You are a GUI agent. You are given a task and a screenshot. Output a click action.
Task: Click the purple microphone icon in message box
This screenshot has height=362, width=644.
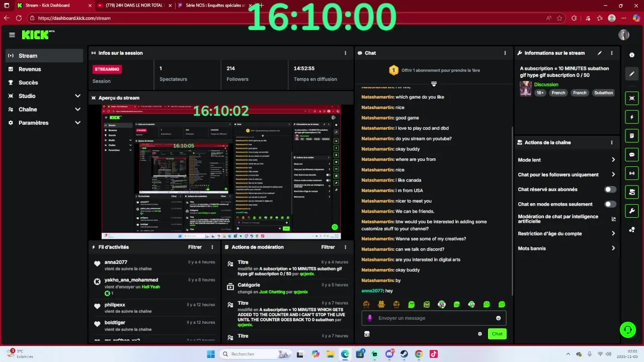tap(370, 318)
